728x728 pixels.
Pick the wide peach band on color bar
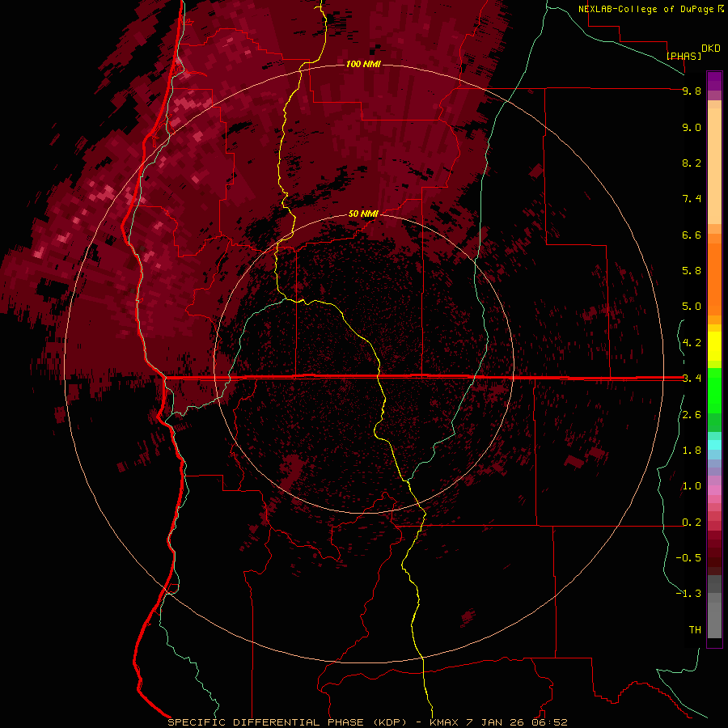[714, 166]
